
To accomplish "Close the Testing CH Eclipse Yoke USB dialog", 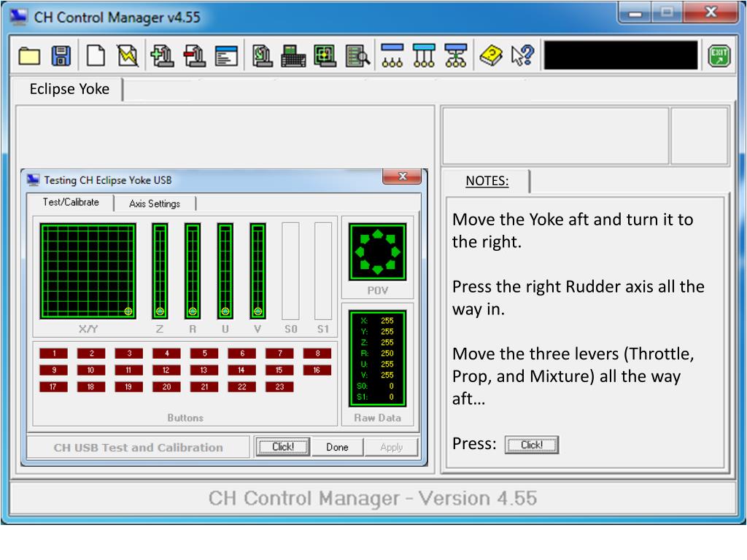I will click(402, 176).
